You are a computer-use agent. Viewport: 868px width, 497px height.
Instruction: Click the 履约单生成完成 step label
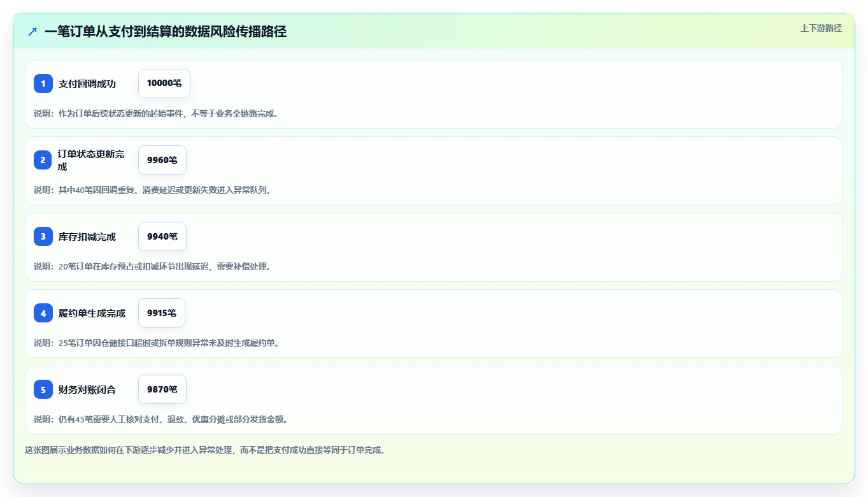tap(92, 313)
